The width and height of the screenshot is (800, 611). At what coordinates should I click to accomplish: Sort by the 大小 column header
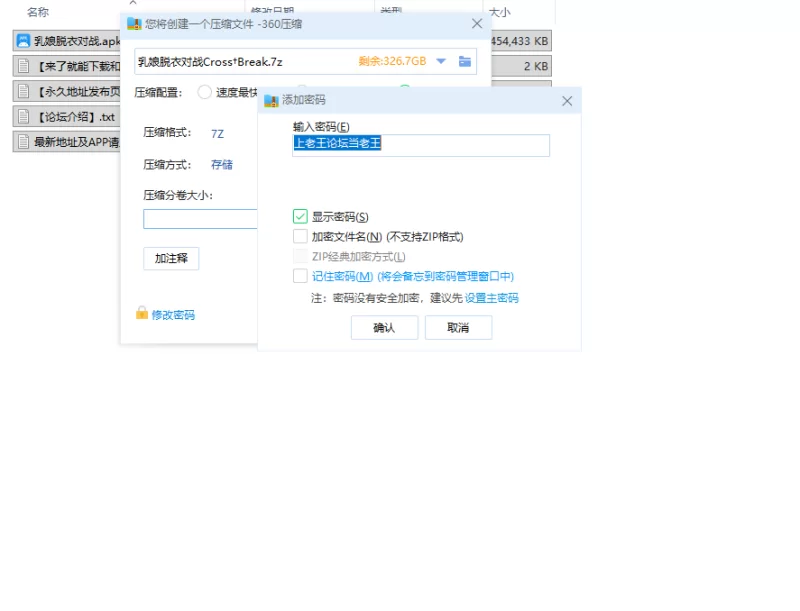coord(499,12)
